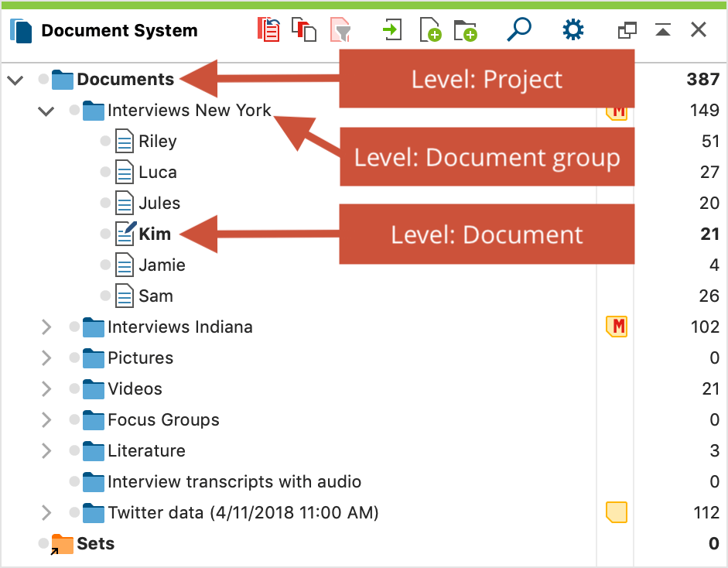Screen dimensions: 728x568
Task: Toggle activation circle next to Sets
Action: [x=43, y=543]
